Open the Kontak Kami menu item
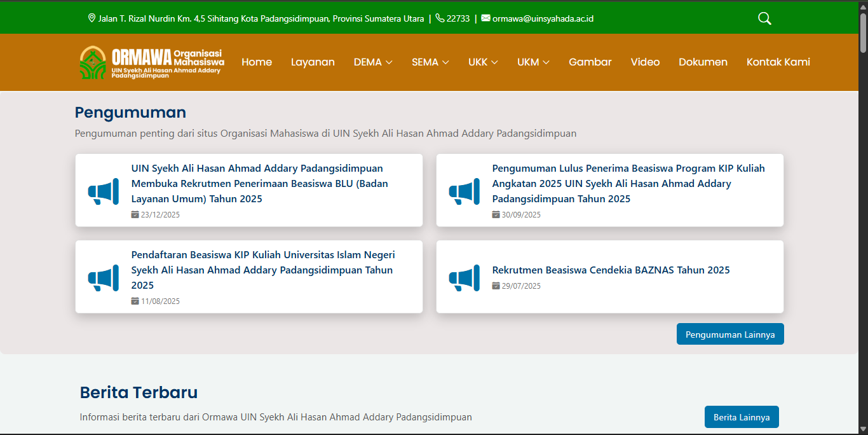The height and width of the screenshot is (435, 868). pos(778,62)
